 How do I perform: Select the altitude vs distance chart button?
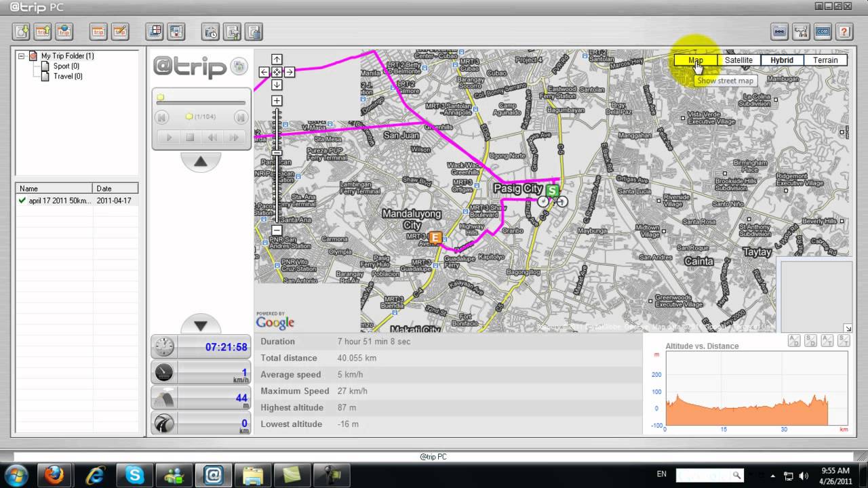[x=793, y=341]
